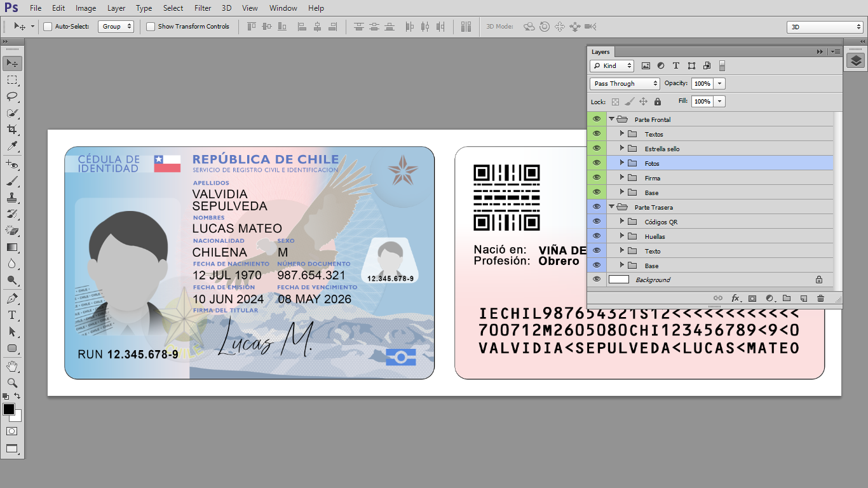Hide the Background layer
The image size is (868, 488).
coord(597,279)
